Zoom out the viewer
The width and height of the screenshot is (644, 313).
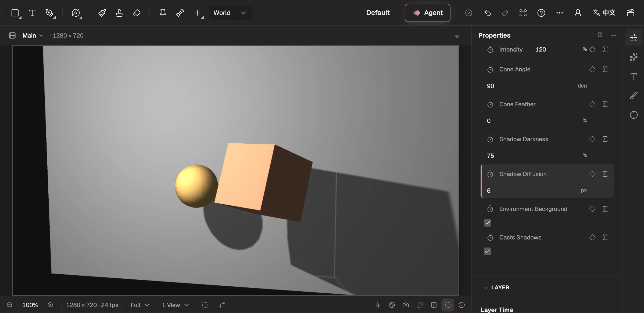[x=10, y=305]
